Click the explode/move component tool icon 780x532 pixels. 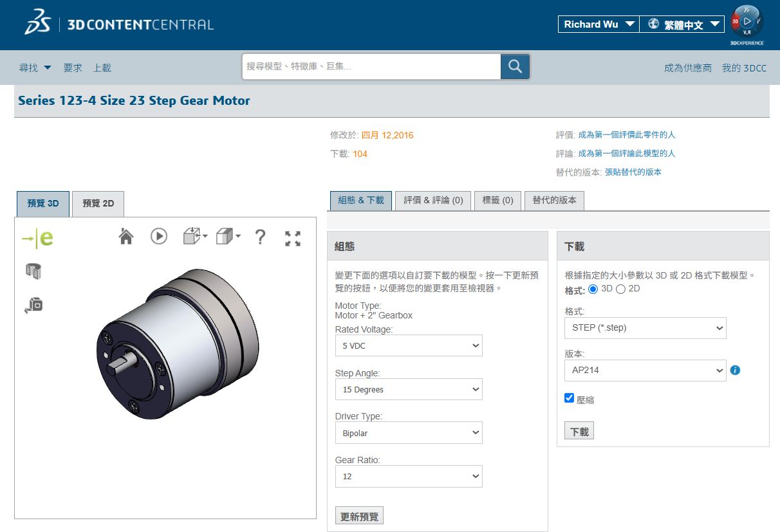[x=33, y=305]
